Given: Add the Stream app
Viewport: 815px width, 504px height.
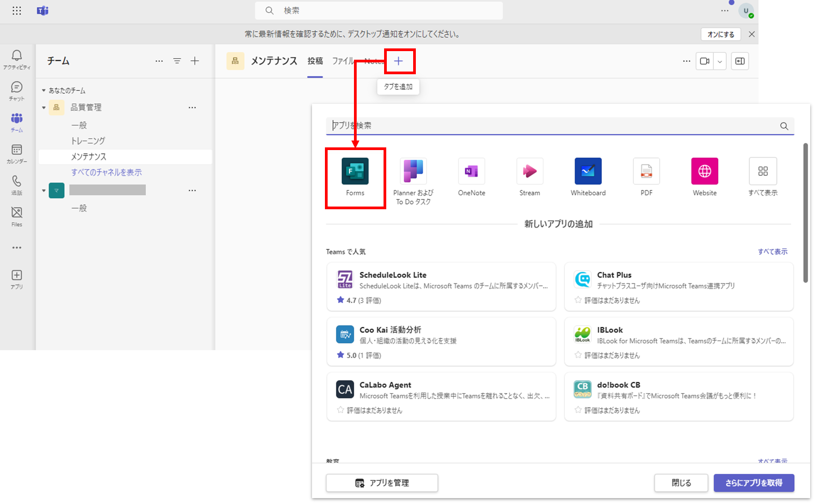Looking at the screenshot, I should coord(530,177).
